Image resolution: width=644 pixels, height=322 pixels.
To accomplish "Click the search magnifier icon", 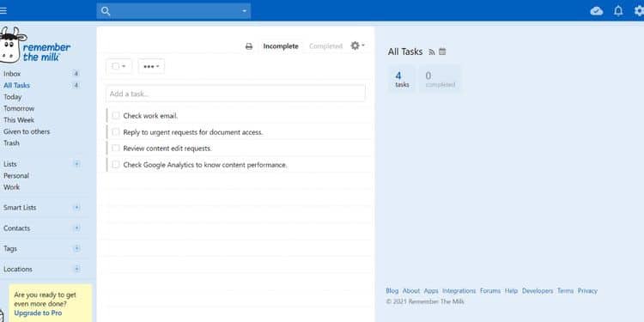I will pos(106,11).
